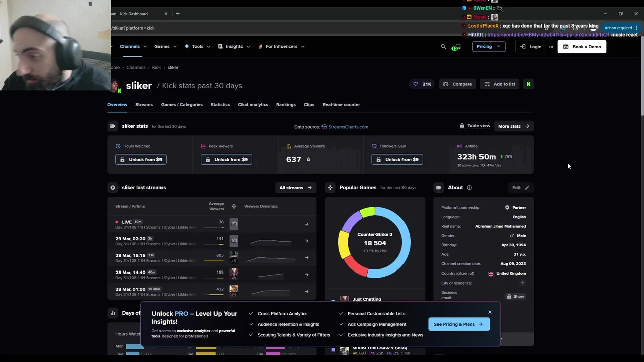The height and width of the screenshot is (362, 644).
Task: Open the Statistics tab
Action: tap(220, 105)
